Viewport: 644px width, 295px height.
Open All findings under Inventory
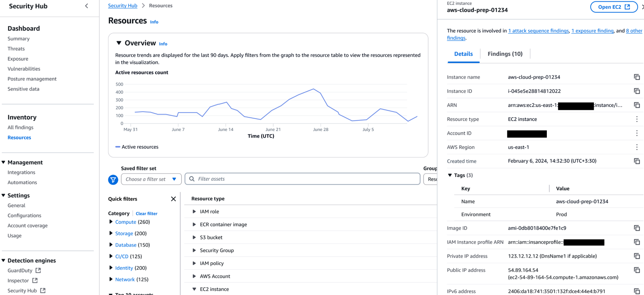21,127
